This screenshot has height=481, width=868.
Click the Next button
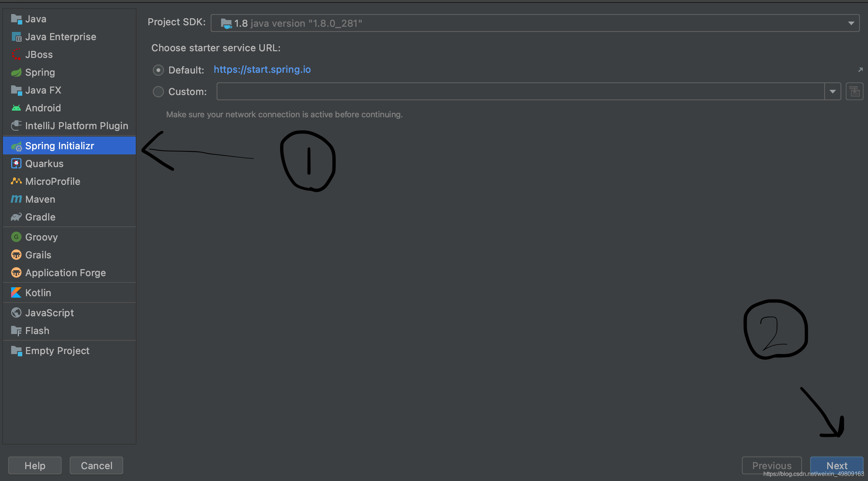click(x=837, y=465)
